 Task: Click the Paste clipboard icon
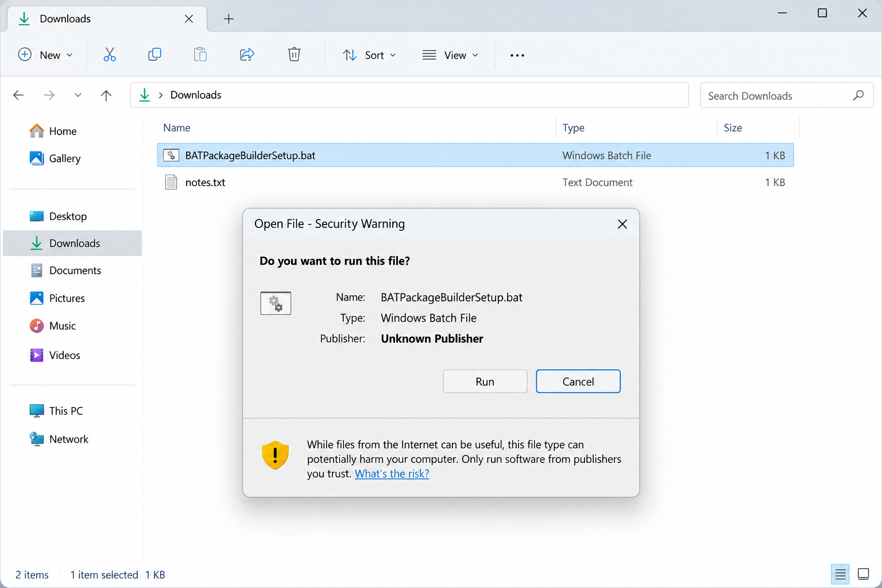(200, 55)
